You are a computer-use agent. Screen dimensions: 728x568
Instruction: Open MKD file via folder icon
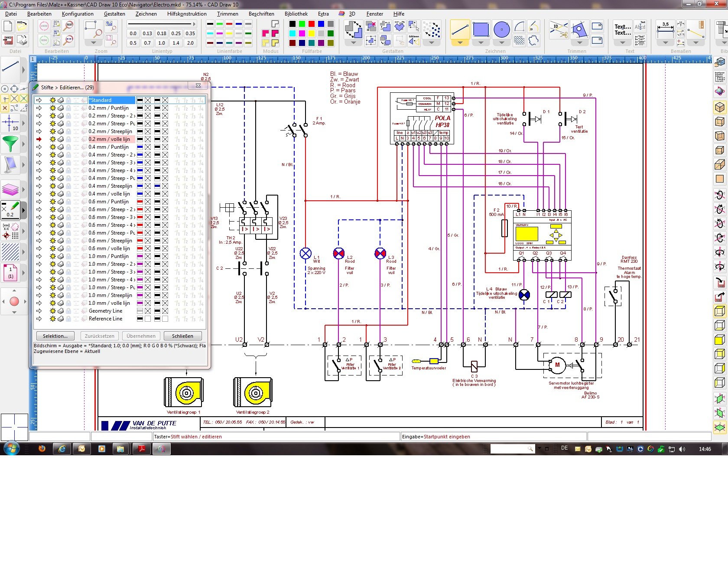(22, 26)
